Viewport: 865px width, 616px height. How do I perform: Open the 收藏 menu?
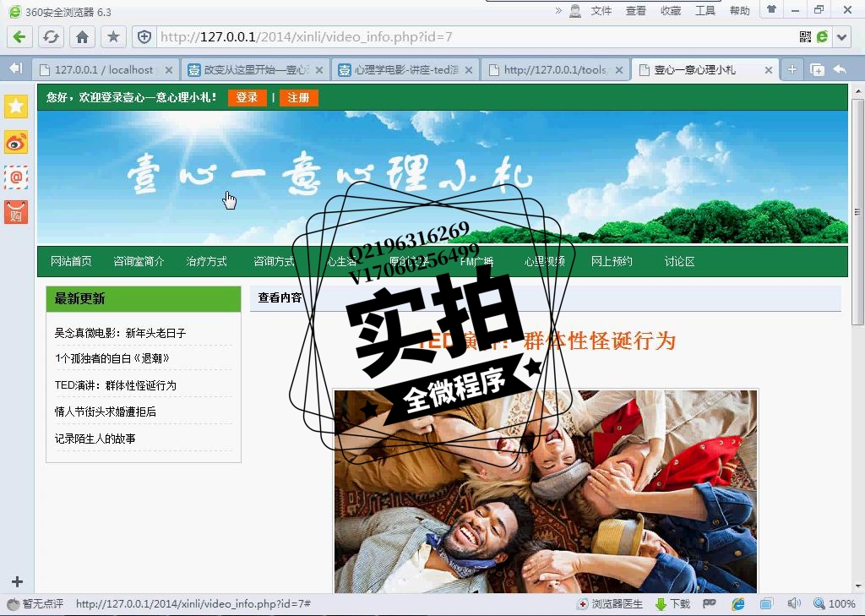pos(670,10)
